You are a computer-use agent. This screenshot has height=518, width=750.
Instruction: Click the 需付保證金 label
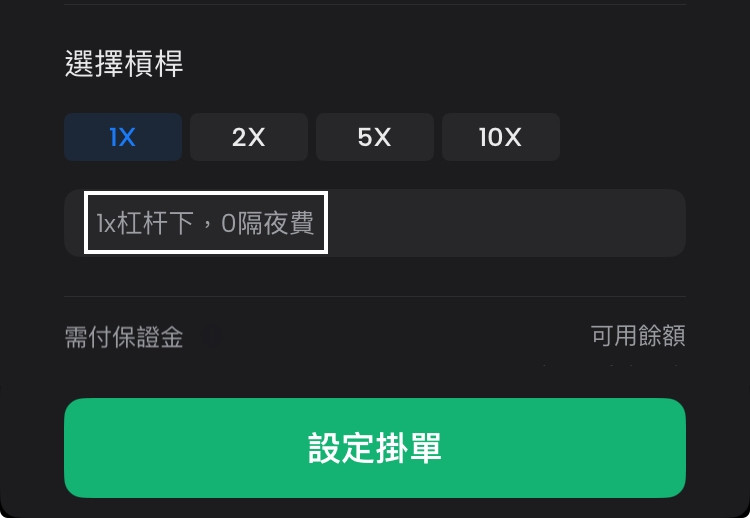[124, 337]
